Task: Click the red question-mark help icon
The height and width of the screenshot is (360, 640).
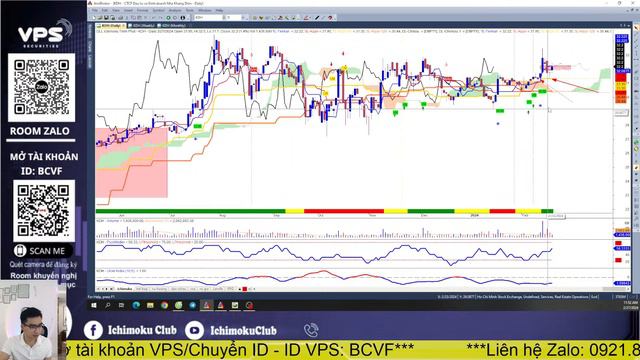Action: 330,18
